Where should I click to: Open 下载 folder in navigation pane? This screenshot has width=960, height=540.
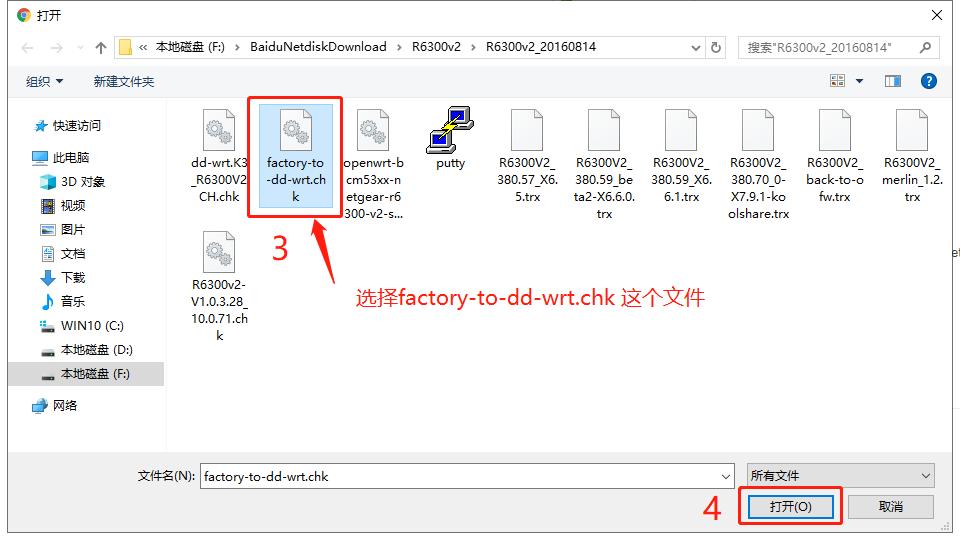point(62,277)
